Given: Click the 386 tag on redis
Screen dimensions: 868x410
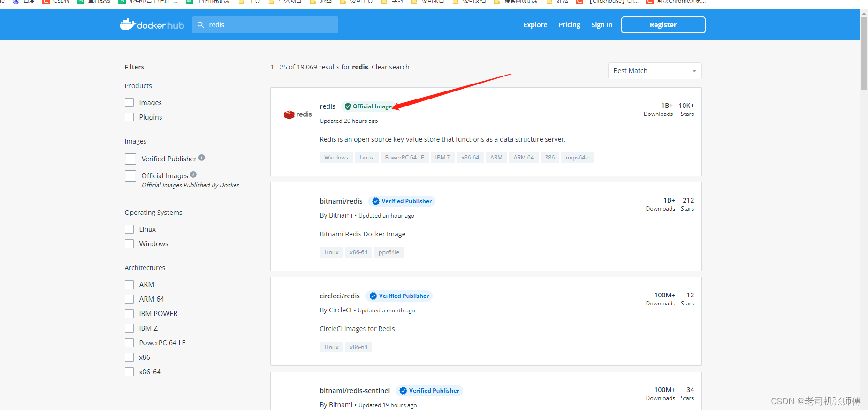Looking at the screenshot, I should pyautogui.click(x=549, y=158).
